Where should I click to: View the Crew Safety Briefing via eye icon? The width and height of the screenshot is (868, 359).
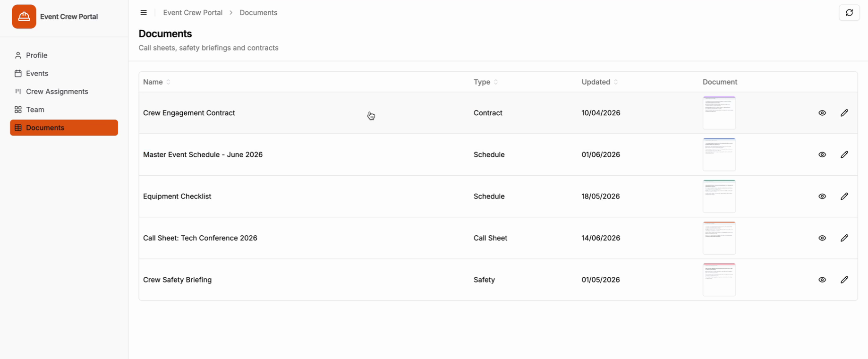pos(822,280)
